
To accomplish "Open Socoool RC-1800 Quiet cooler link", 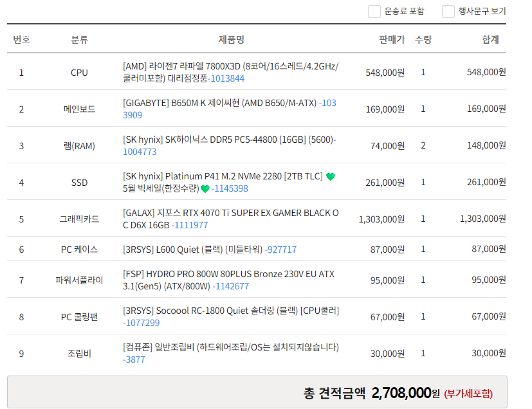I will coord(231,316).
